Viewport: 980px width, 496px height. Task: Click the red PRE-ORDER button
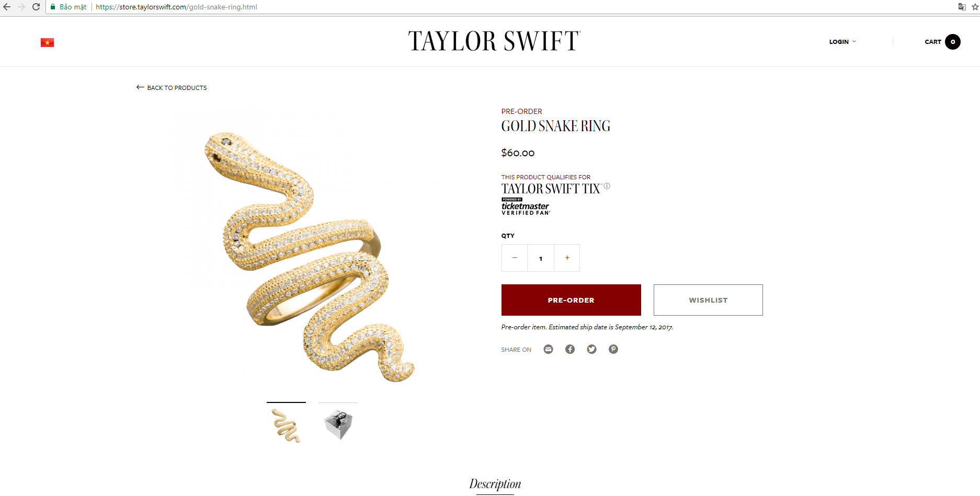coord(571,300)
